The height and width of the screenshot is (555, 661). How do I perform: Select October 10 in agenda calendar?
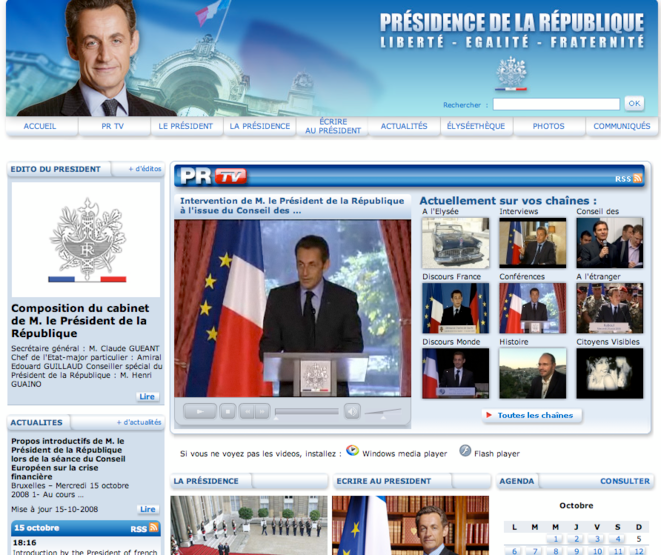pyautogui.click(x=597, y=551)
